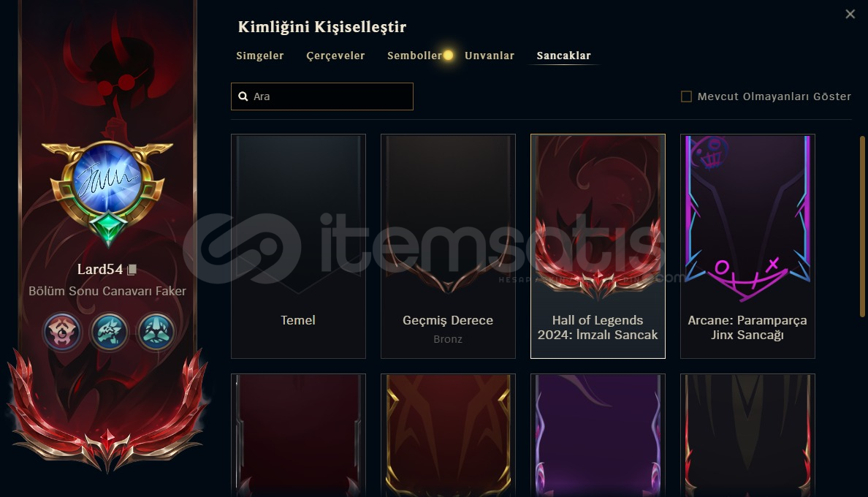Click the magnifier icon in the search box
868x497 pixels.
243,96
